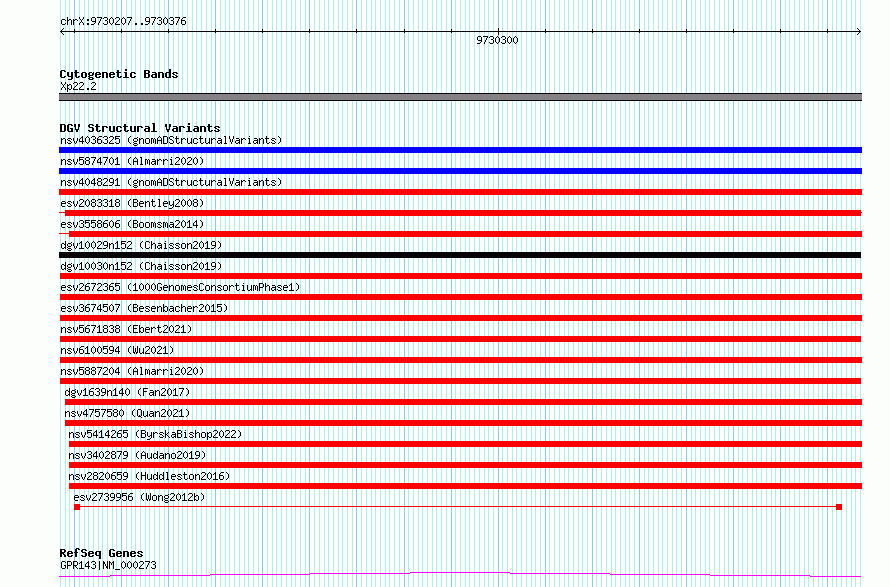Viewport: 890px width, 587px height.
Task: Click the gray Xp22.2 cytogenetic band bar
Action: point(460,97)
